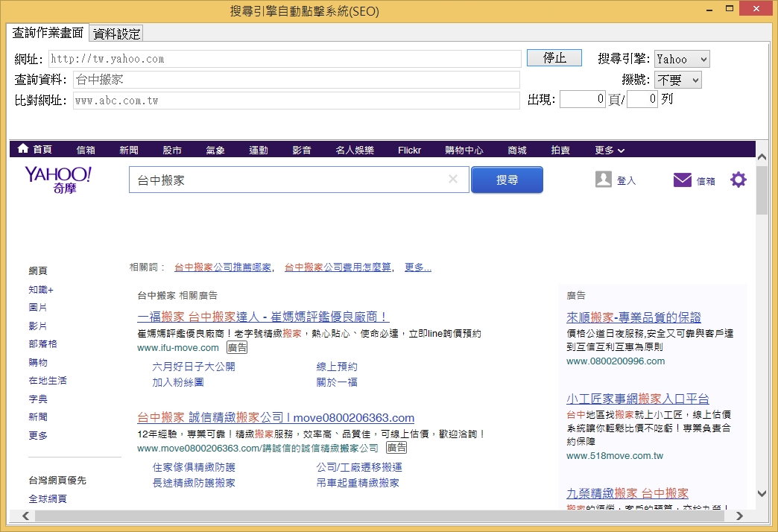Open the 撥號 dropdown showing 不要

[678, 80]
